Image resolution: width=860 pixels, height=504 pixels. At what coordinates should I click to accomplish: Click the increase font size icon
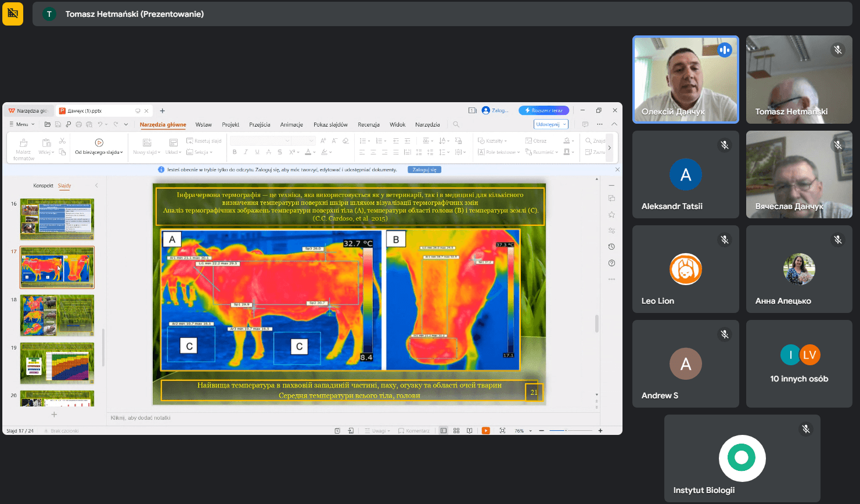[323, 141]
